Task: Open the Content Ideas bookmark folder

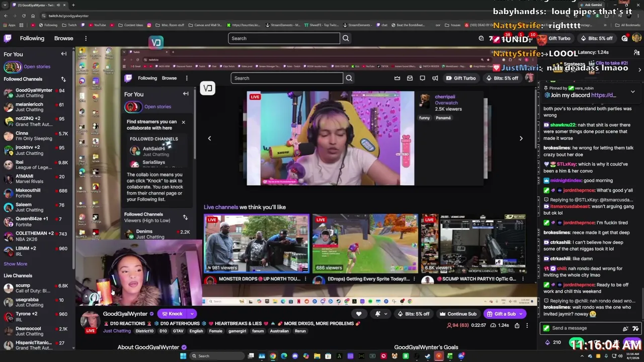Action: point(131,25)
